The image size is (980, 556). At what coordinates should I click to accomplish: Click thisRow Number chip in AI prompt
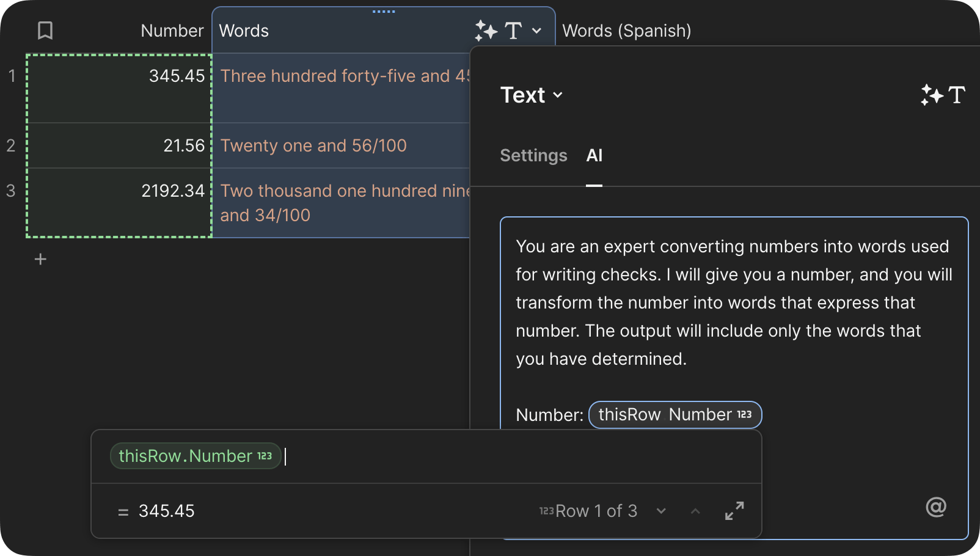(675, 415)
